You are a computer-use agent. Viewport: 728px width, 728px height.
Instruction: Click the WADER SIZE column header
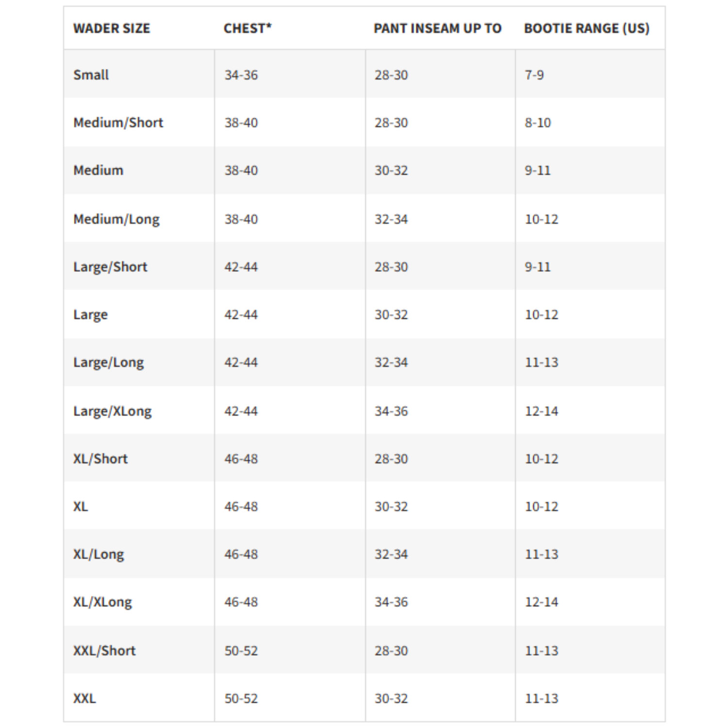(x=112, y=29)
